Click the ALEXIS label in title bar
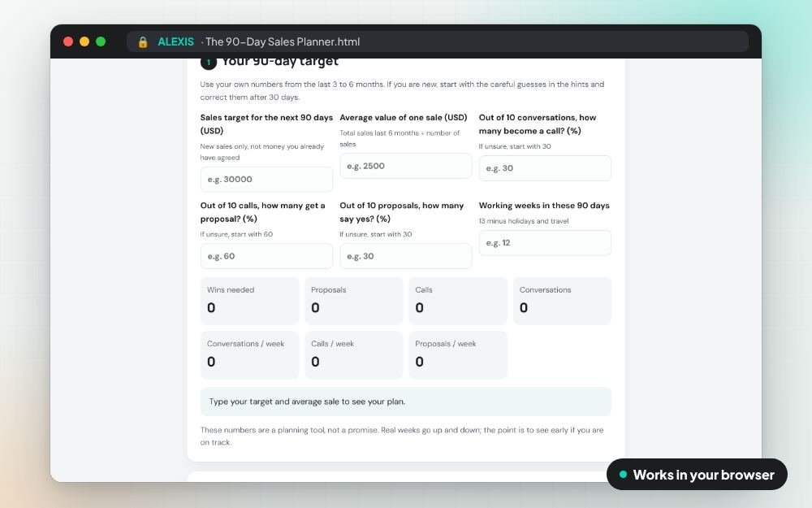812x508 pixels. click(x=175, y=42)
